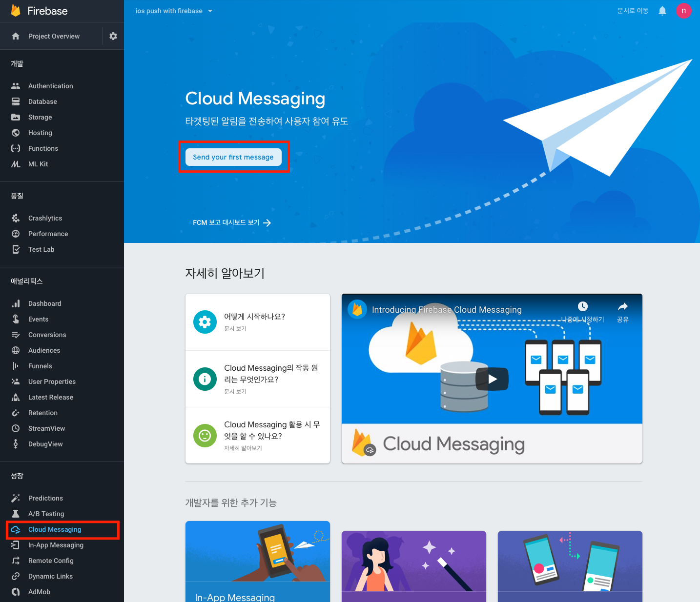Click the Dynamic Links chain icon

tap(16, 576)
